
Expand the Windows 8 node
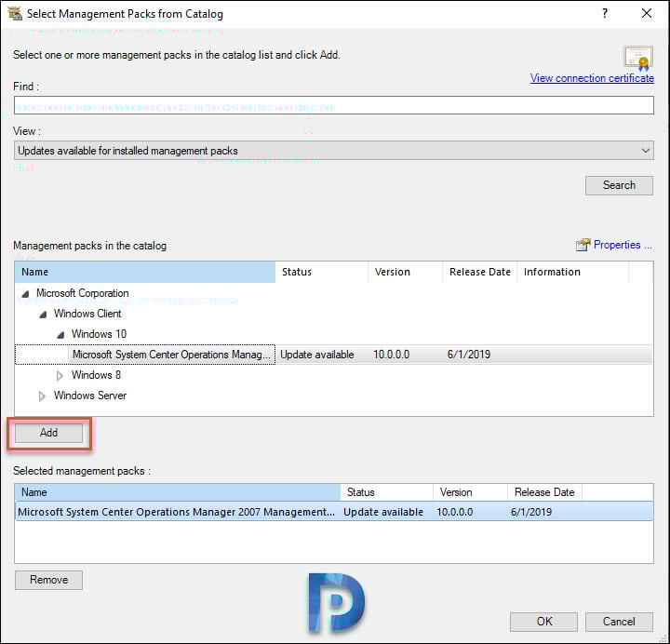tap(60, 376)
